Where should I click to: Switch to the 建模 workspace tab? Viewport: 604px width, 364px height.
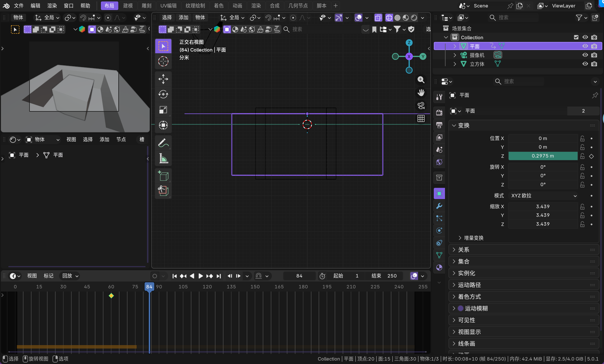[128, 6]
